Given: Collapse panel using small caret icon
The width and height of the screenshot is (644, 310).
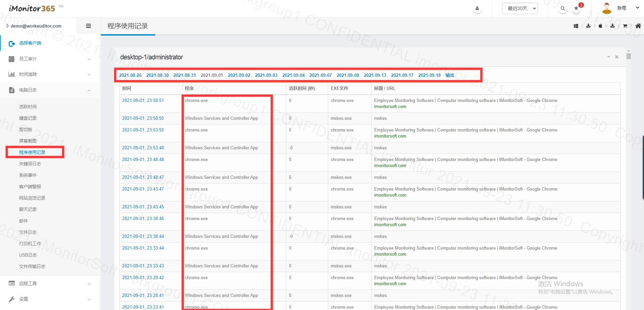Looking at the screenshot, I should pos(608,57).
